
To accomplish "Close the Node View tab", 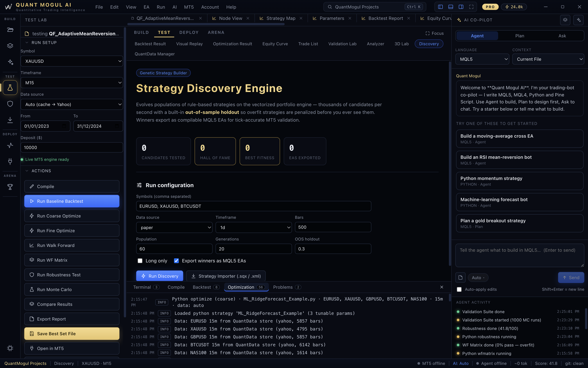I will coord(248,18).
